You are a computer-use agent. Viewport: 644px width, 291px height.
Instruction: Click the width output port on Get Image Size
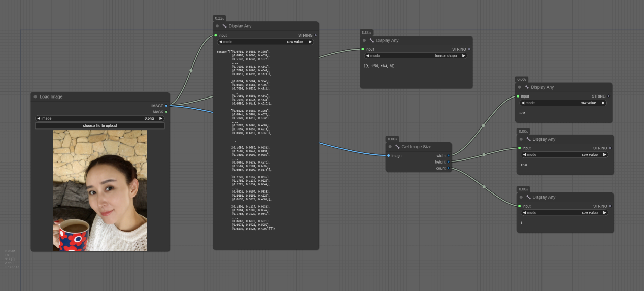448,155
